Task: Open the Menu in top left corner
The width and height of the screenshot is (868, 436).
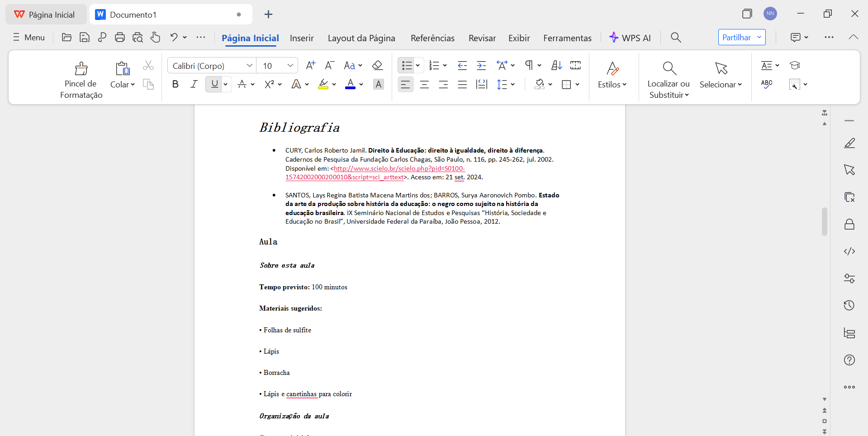Action: (28, 38)
